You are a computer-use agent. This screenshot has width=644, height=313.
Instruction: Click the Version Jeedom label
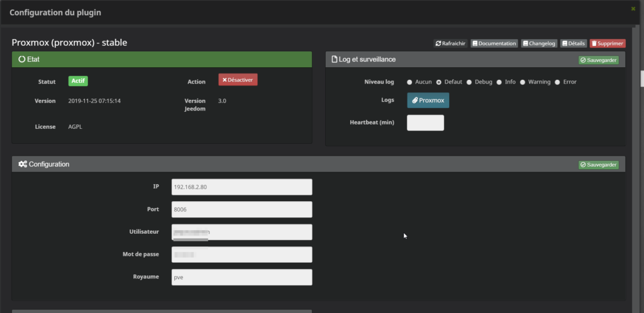(x=195, y=105)
